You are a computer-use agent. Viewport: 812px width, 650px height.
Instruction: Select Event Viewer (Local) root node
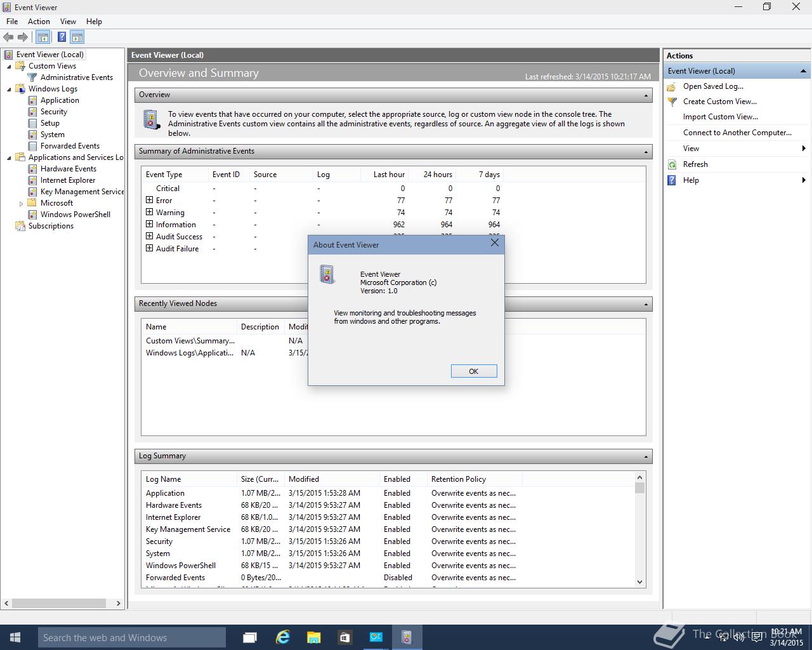coord(49,55)
